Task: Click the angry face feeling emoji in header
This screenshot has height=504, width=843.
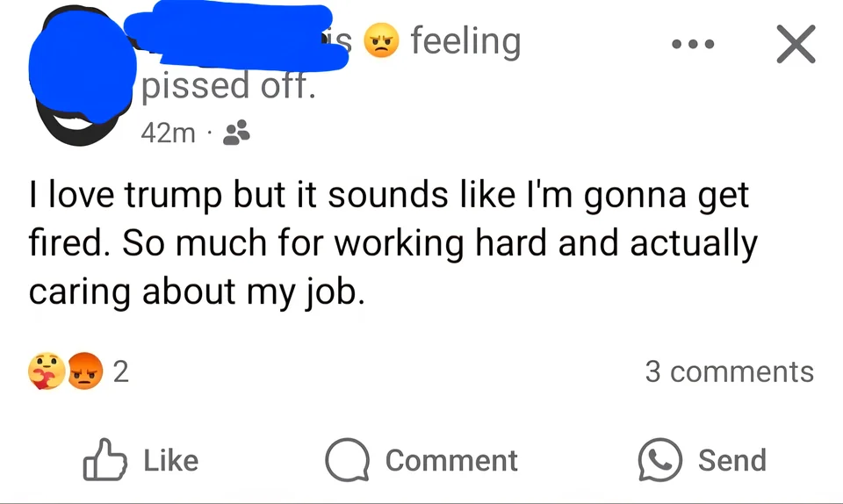Action: tap(381, 41)
